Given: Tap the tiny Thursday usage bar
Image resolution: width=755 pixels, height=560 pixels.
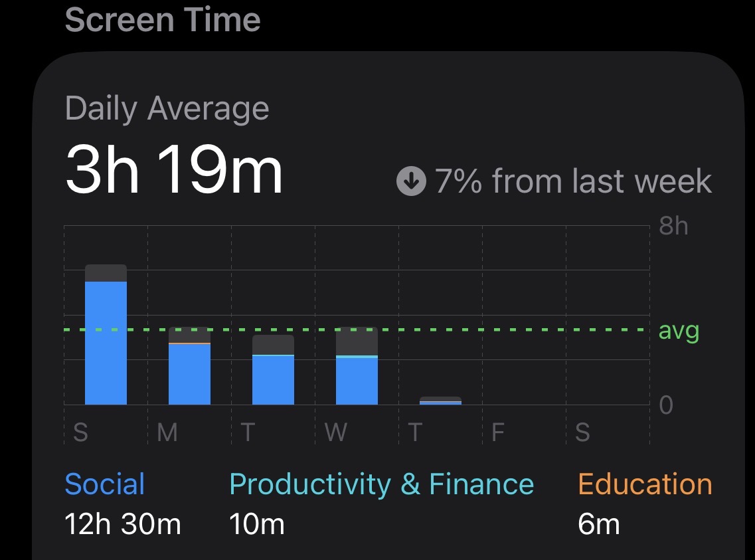Looking at the screenshot, I should (x=440, y=401).
